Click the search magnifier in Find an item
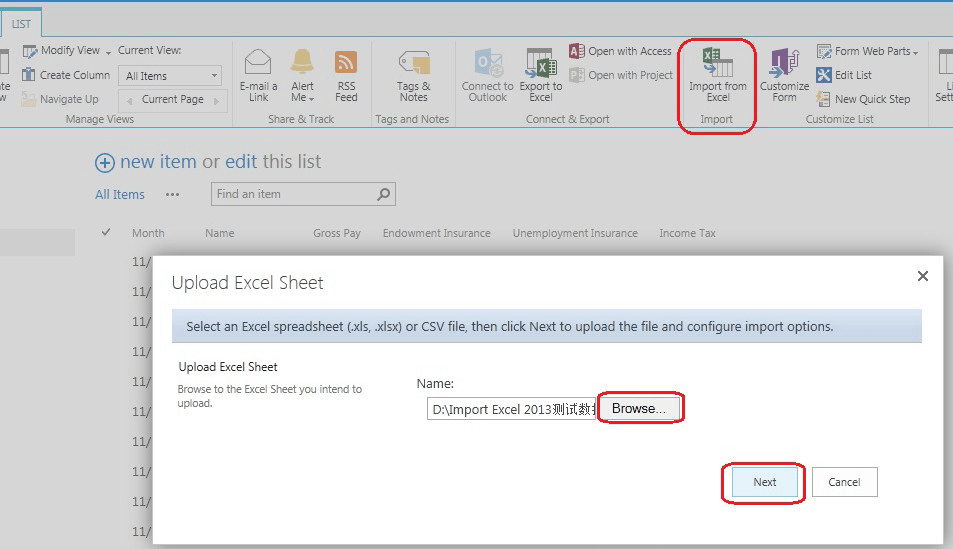 (384, 194)
